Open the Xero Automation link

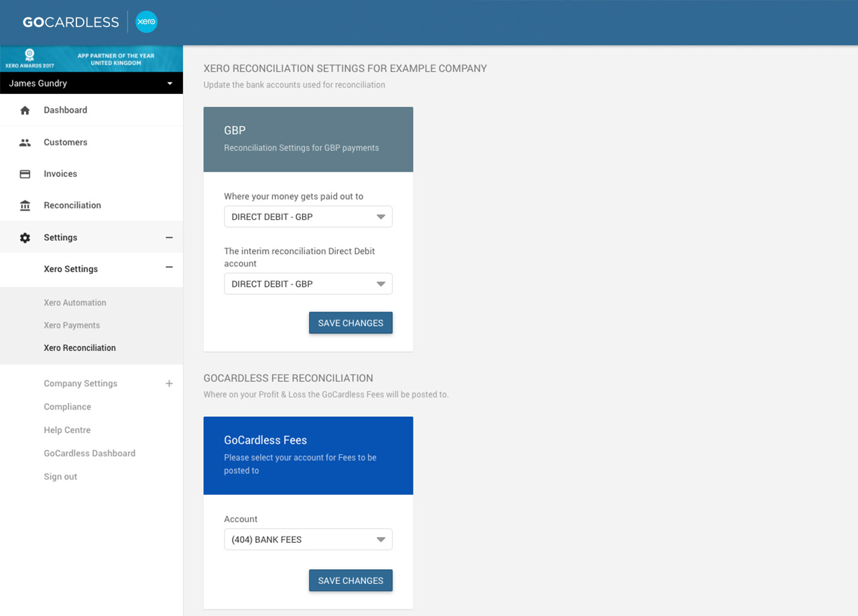point(75,302)
